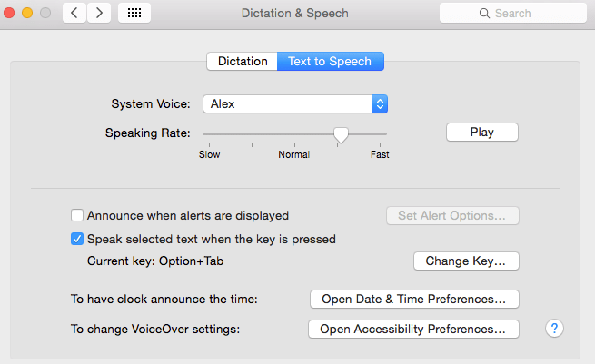Click the magnifying glass search icon
The image size is (595, 364).
(486, 14)
